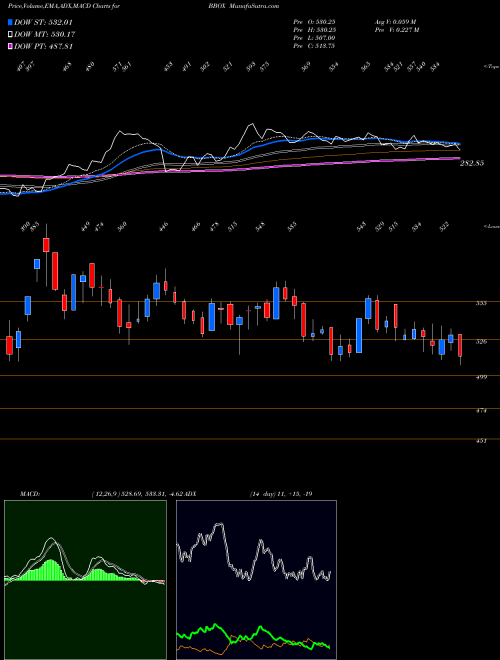Click the 533 price level label
500x660 pixels.
pos(483,303)
